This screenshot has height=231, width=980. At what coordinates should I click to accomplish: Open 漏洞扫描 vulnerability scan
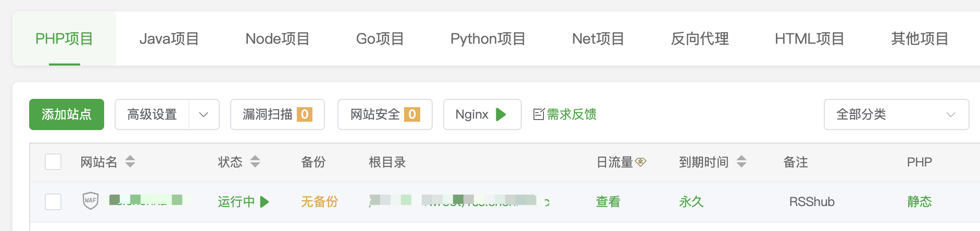[277, 114]
